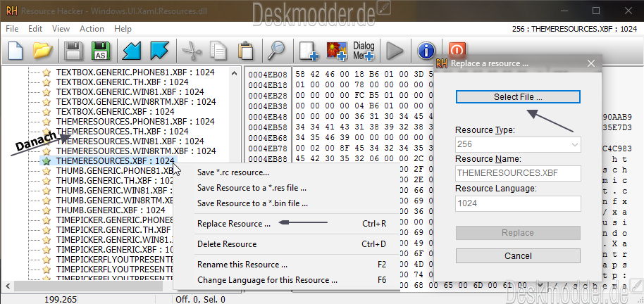Select TEXTBOX.GENERIC.WIN81.XBF : 1024 tree item
This screenshot has height=304, width=644.
tap(130, 92)
